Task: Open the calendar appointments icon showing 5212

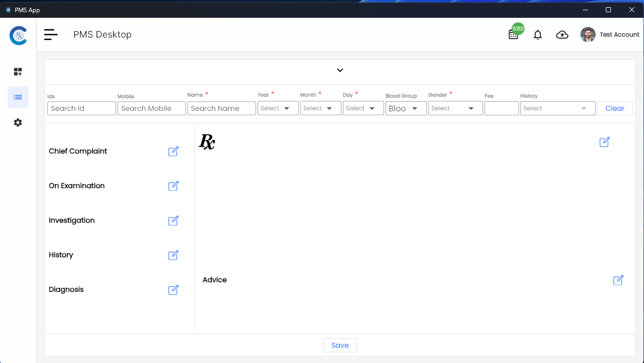Action: [513, 35]
